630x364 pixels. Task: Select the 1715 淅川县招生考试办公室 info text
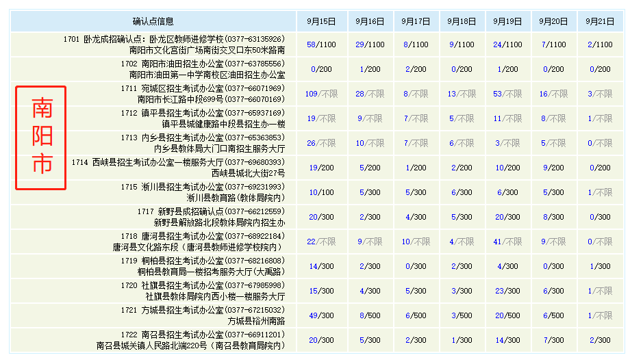203,192
